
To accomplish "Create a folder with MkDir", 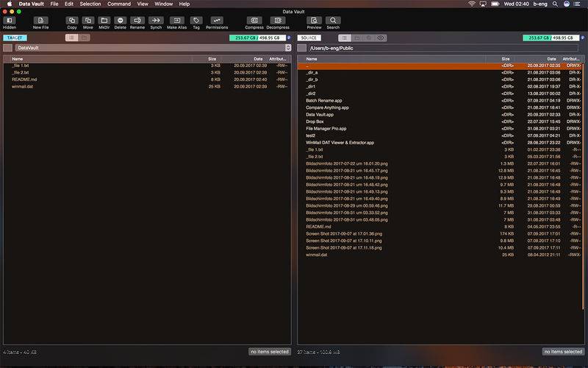I will (104, 21).
